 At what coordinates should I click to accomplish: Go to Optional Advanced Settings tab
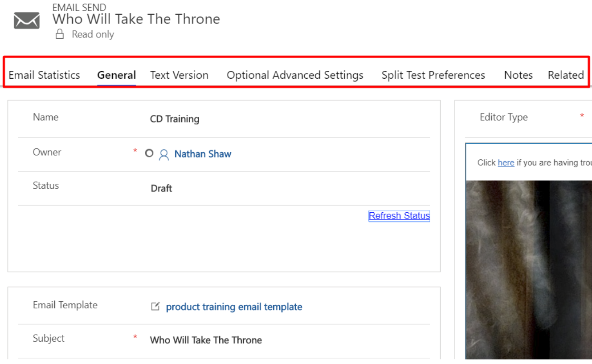pyautogui.click(x=295, y=75)
